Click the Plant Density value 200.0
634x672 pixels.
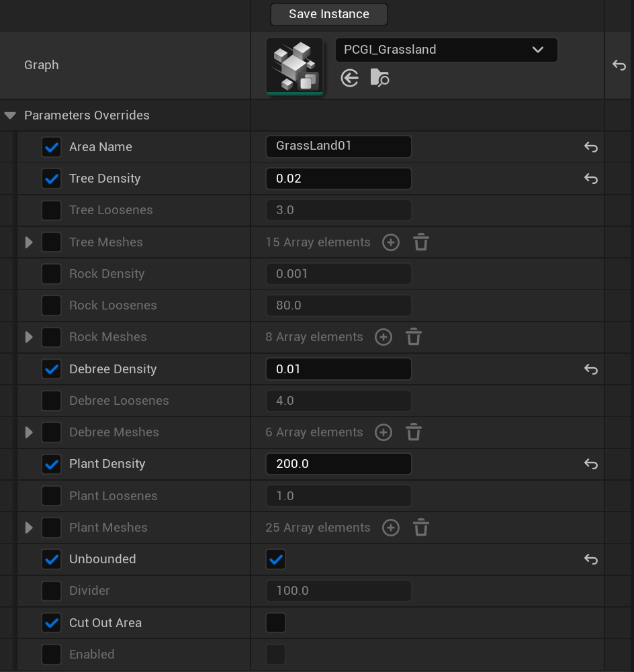[x=338, y=464]
